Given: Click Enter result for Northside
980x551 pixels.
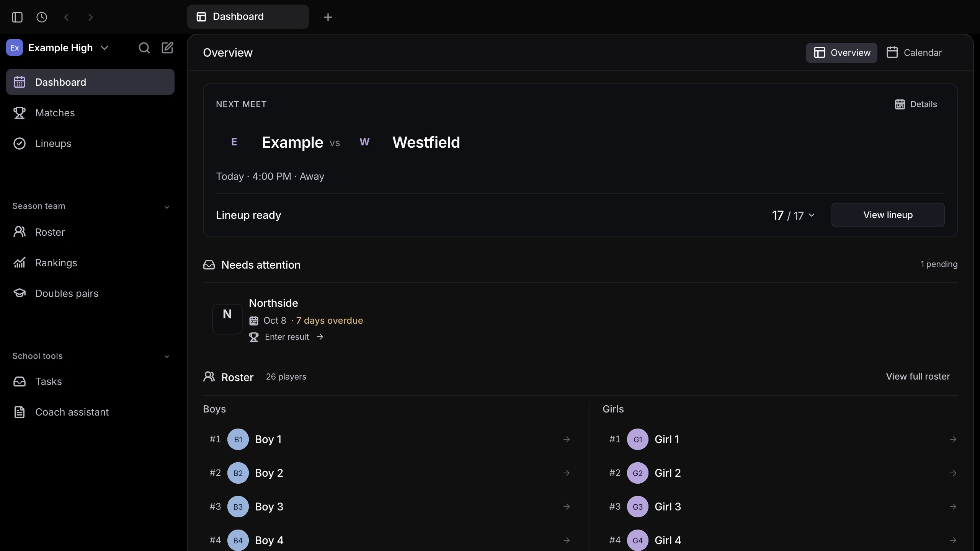Looking at the screenshot, I should [x=287, y=337].
